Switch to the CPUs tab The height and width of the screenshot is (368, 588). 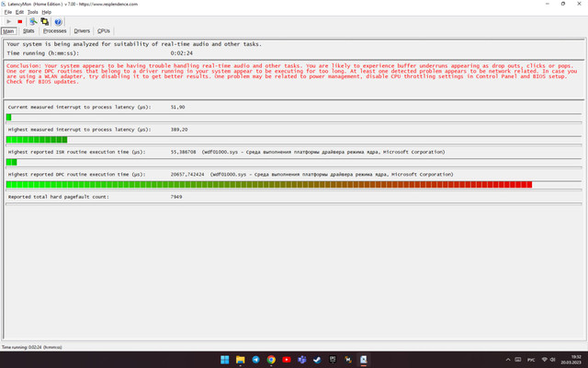click(104, 31)
